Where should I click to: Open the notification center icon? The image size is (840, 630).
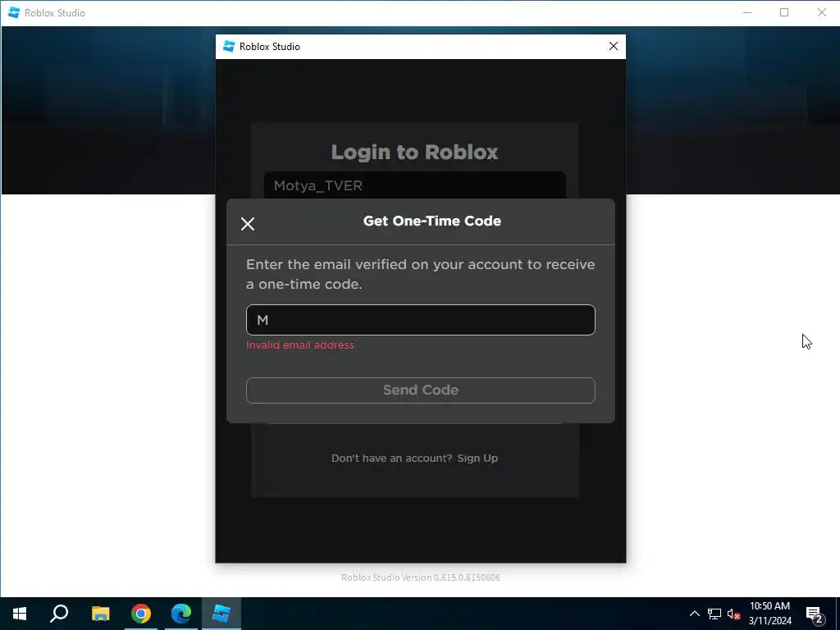[815, 614]
